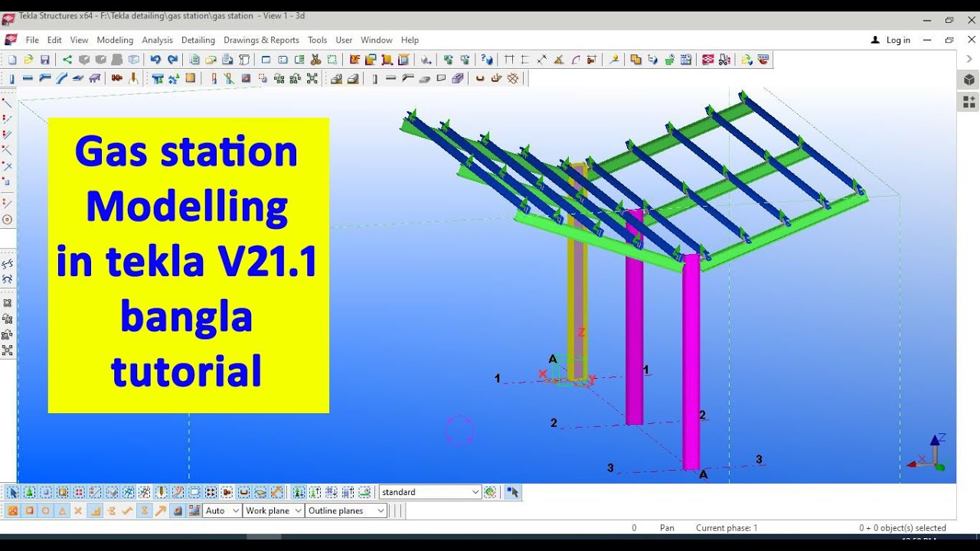Create a reinforcement mesh
980x551 pixels.
(513, 77)
